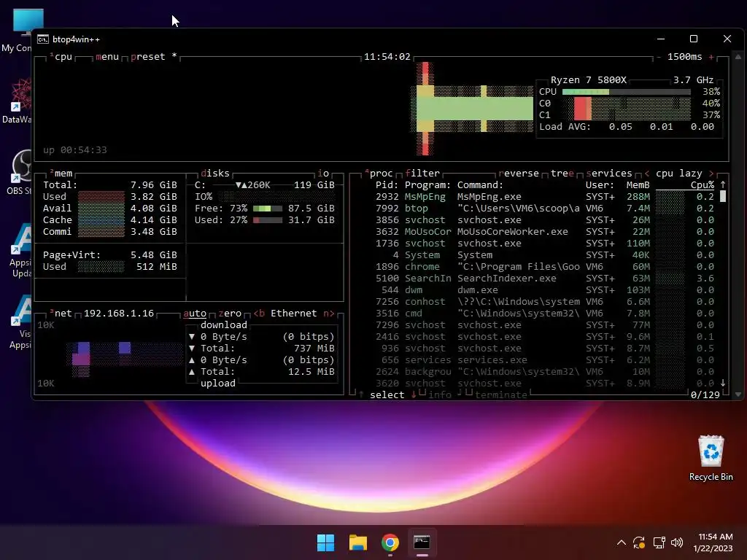Viewport: 747px width, 560px height.
Task: Switch to previous network interface with b
Action: coord(259,314)
